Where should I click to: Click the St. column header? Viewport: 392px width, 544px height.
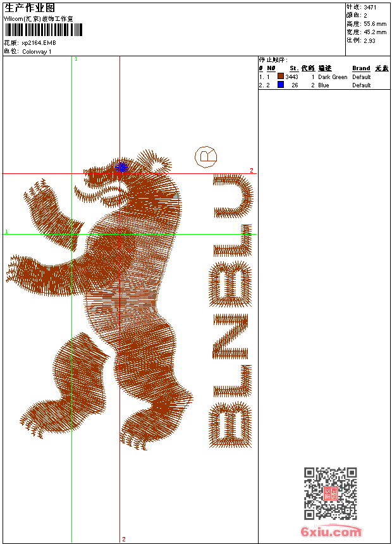294,68
